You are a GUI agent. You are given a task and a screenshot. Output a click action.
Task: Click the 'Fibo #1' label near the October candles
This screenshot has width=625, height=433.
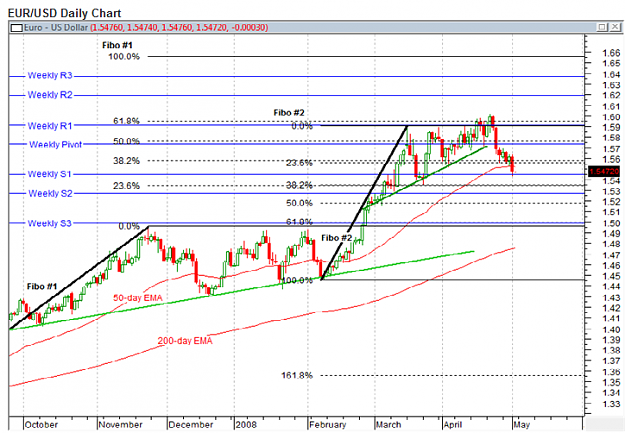(42, 286)
